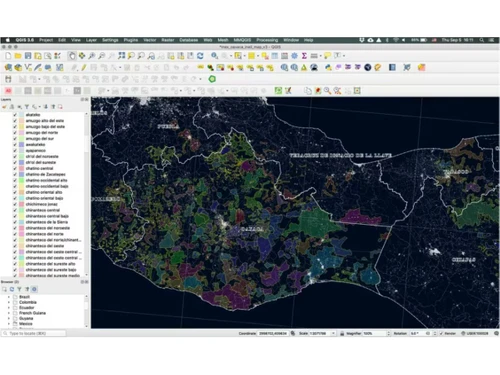Toggle visibility of amuzgo alto del este

pyautogui.click(x=15, y=121)
